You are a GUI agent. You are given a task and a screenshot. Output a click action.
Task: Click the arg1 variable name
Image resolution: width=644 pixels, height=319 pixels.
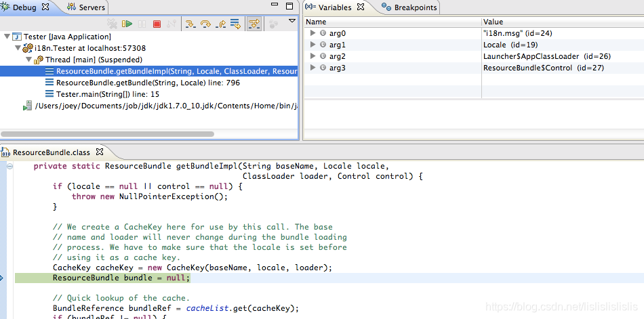coord(337,44)
